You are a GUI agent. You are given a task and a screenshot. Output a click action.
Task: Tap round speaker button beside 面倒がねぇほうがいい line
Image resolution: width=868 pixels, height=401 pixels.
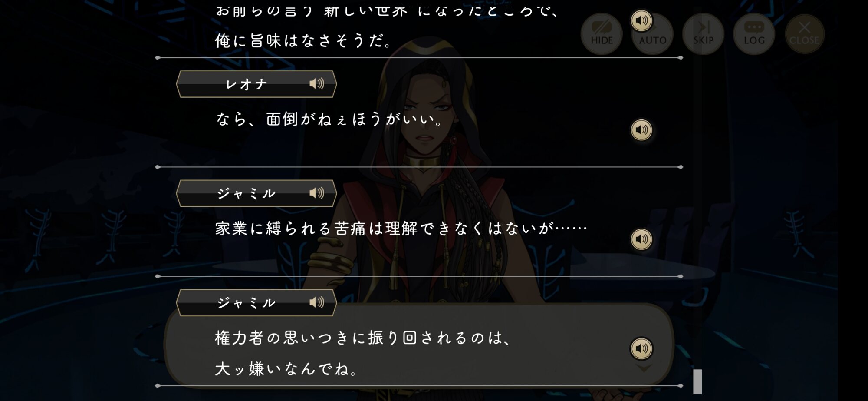pyautogui.click(x=641, y=129)
